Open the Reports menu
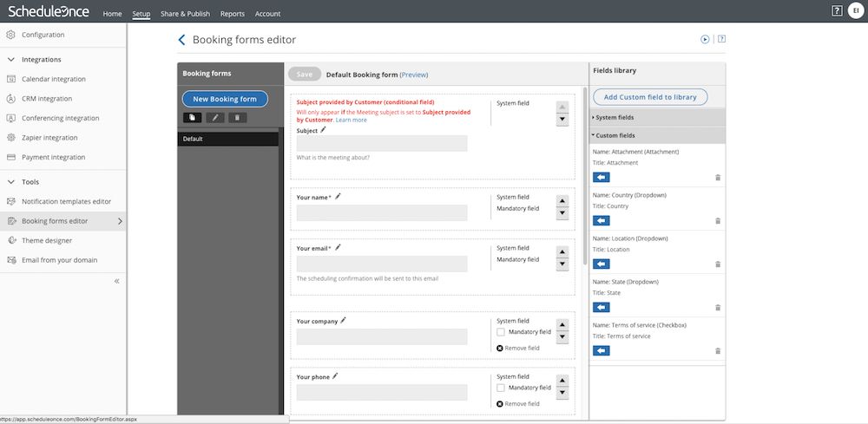This screenshot has height=424, width=868. [232, 14]
